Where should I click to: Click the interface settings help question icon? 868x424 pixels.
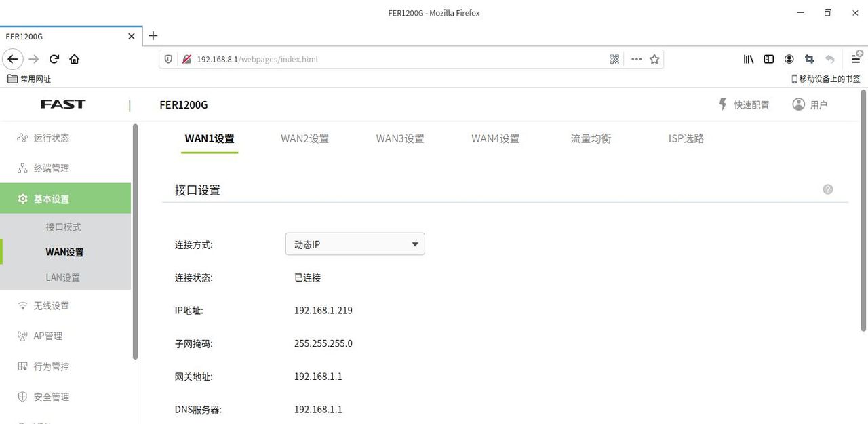(828, 189)
